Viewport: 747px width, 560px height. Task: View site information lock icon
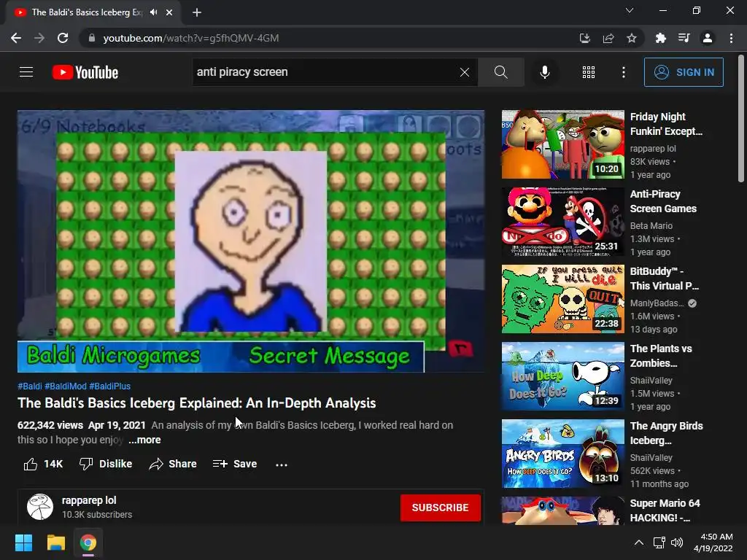tap(92, 38)
